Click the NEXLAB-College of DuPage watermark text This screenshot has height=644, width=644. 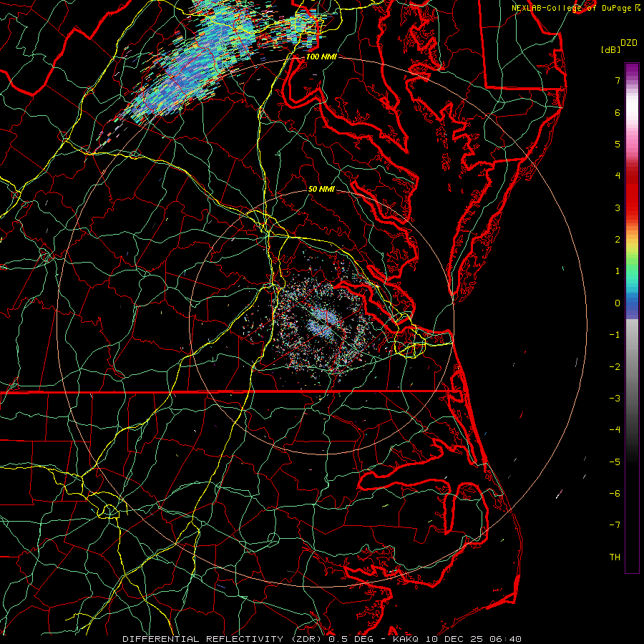pyautogui.click(x=576, y=8)
